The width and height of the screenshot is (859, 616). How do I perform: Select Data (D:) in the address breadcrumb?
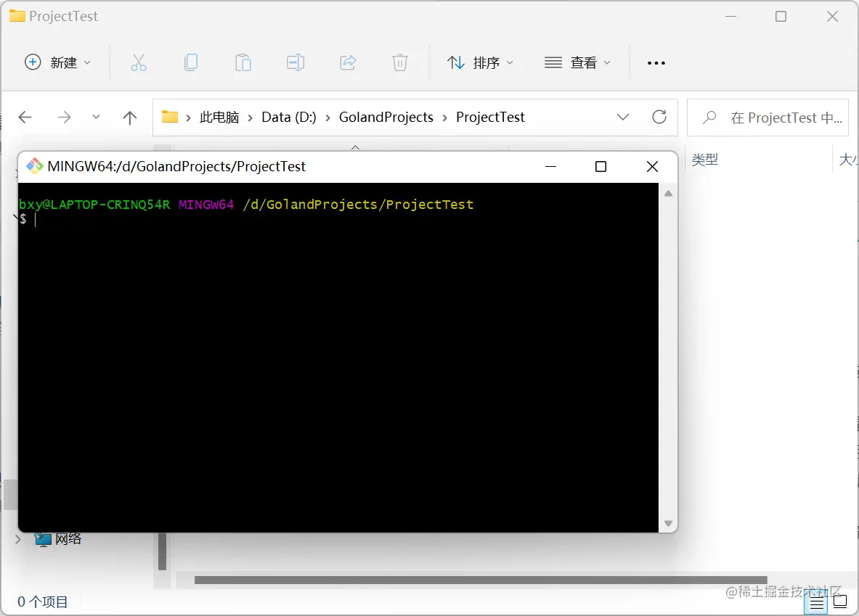pos(289,117)
